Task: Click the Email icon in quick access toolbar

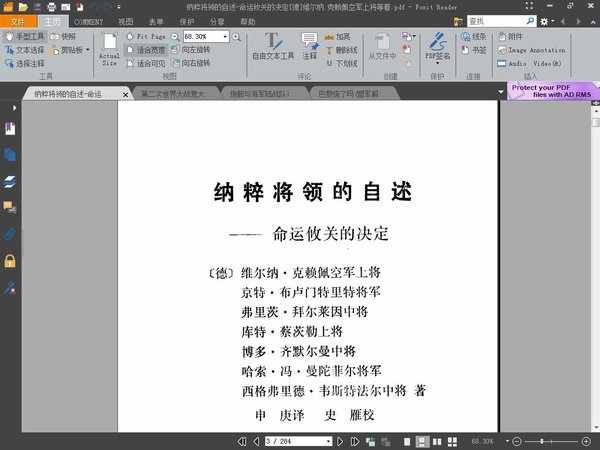Action: (x=65, y=7)
